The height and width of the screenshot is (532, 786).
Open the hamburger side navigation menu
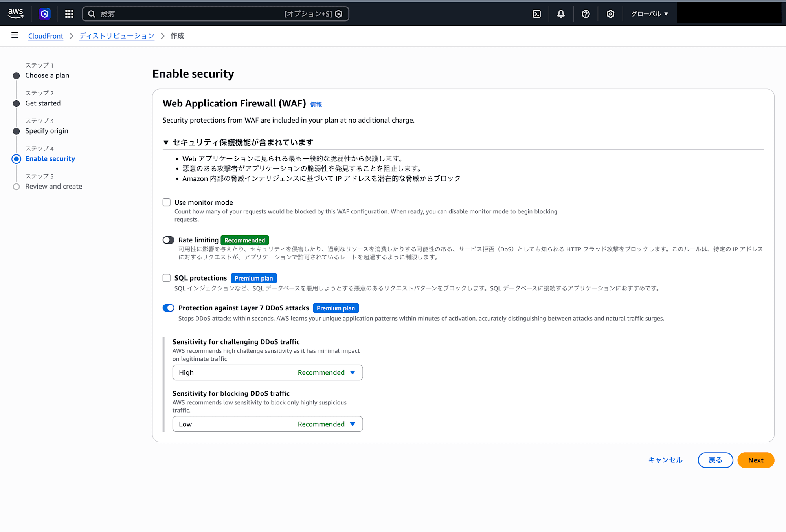click(15, 35)
